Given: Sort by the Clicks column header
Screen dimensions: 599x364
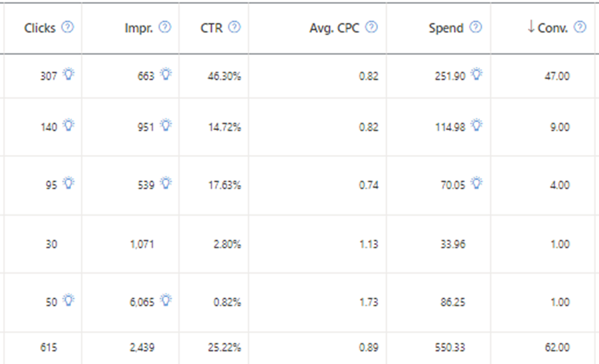Looking at the screenshot, I should (40, 28).
